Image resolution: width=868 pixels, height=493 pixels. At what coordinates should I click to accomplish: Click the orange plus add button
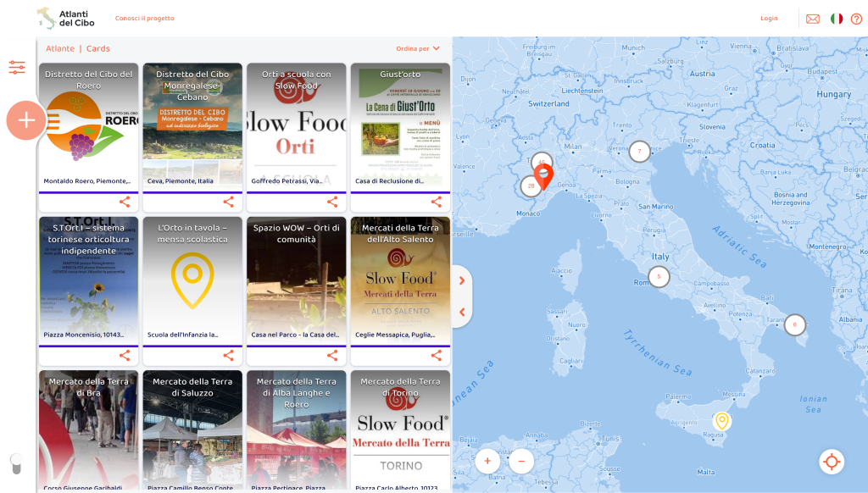coord(26,120)
